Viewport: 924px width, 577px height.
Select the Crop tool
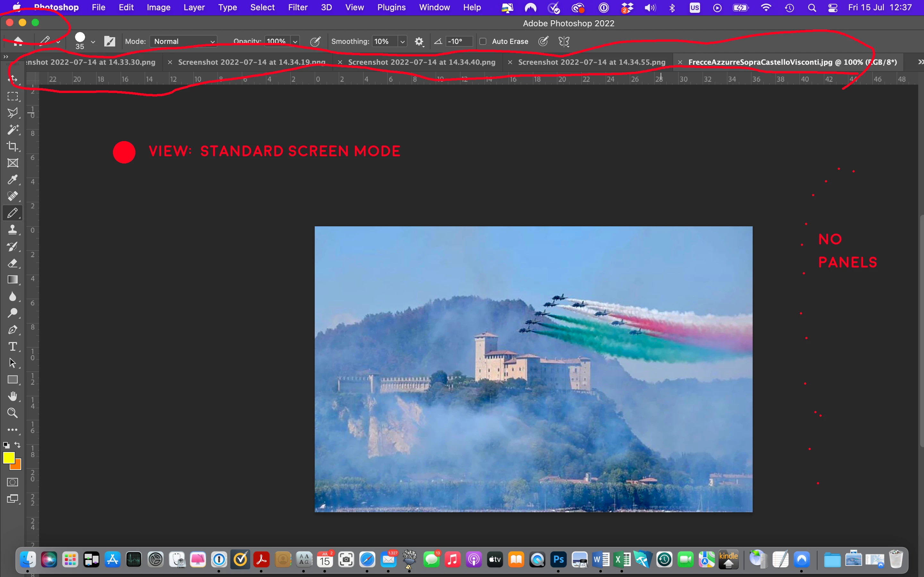(x=13, y=146)
